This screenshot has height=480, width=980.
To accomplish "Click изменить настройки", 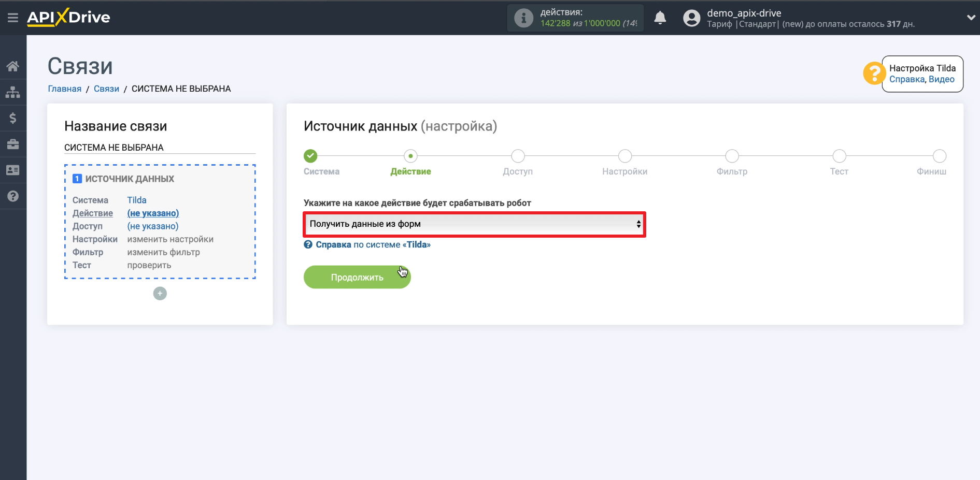I will 171,239.
